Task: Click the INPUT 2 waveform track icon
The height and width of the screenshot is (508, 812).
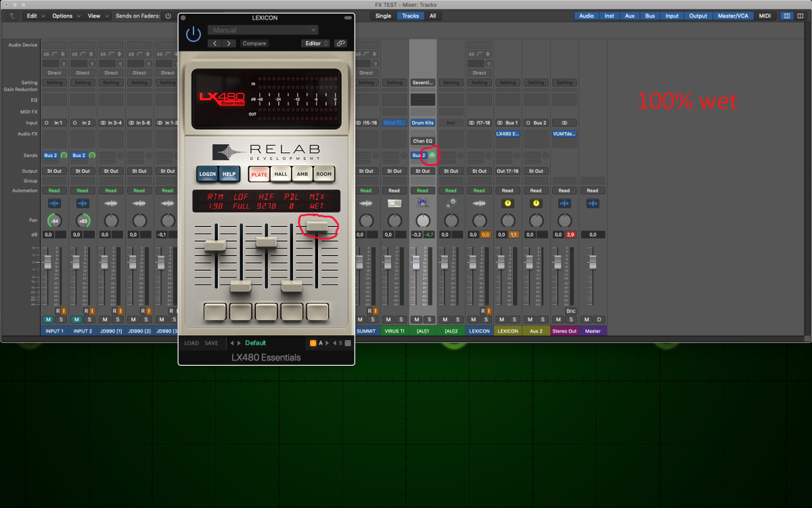Action: [x=83, y=203]
